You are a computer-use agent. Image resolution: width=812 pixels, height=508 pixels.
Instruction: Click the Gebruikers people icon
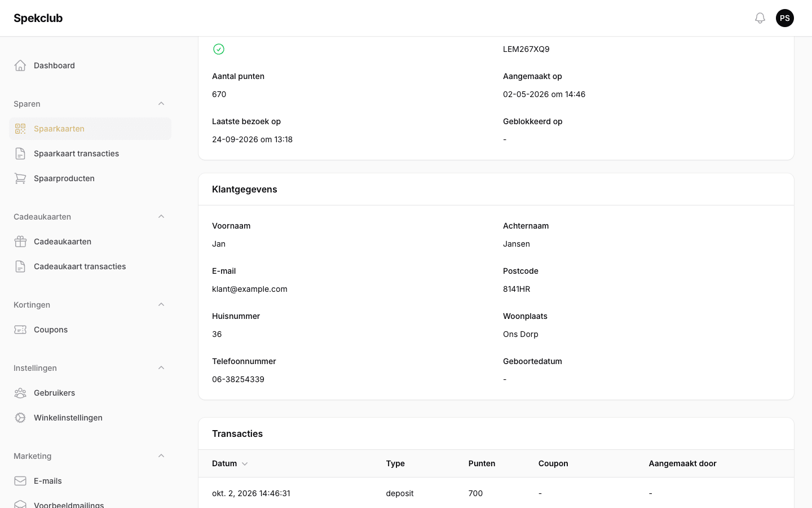pos(20,393)
